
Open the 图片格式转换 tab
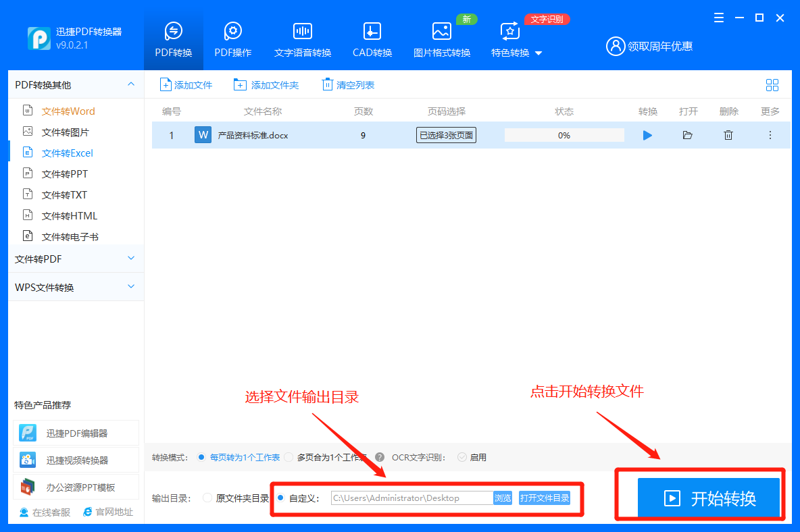(442, 41)
